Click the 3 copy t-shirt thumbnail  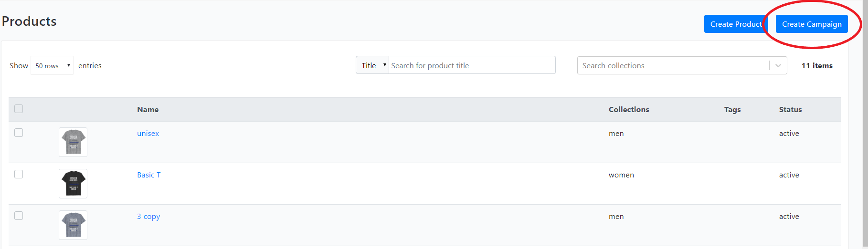pos(73,225)
